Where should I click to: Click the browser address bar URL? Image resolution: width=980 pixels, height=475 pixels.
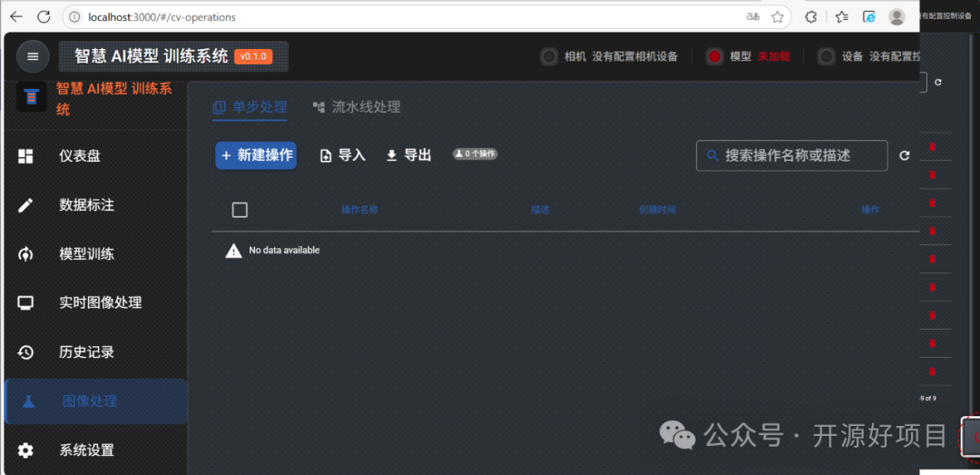162,17
